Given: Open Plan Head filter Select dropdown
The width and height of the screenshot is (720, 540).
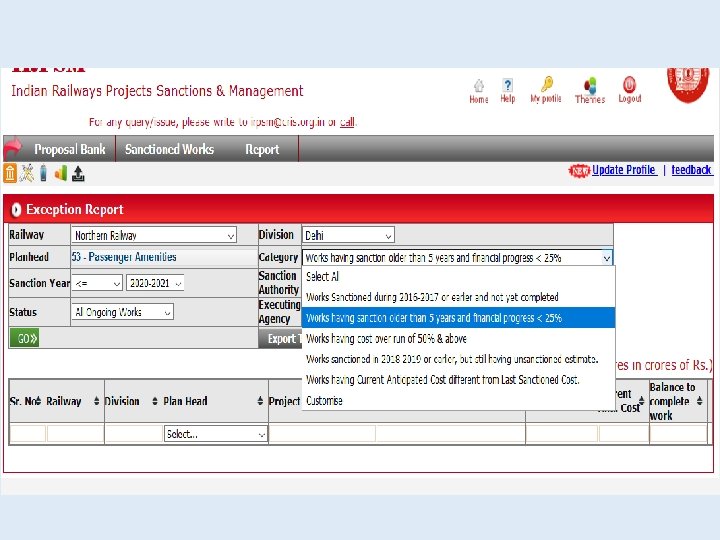Looking at the screenshot, I should (x=216, y=434).
